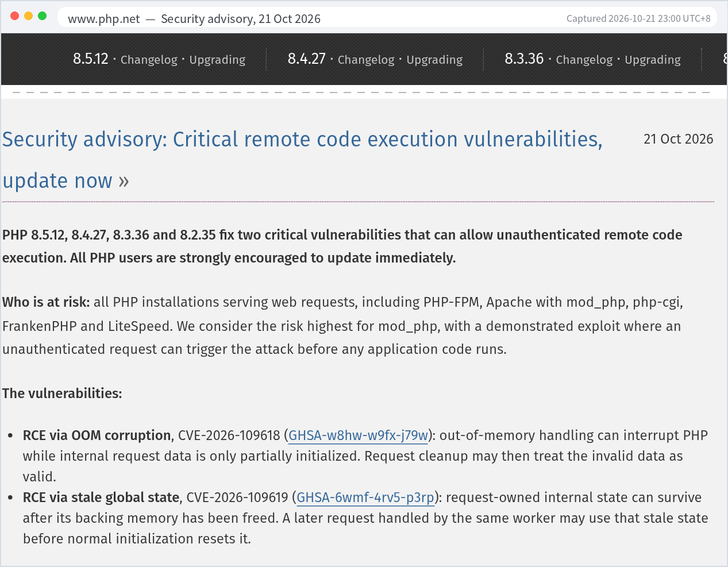The height and width of the screenshot is (567, 728).
Task: Open Changelog for PHP 8.4.27
Action: tap(366, 60)
